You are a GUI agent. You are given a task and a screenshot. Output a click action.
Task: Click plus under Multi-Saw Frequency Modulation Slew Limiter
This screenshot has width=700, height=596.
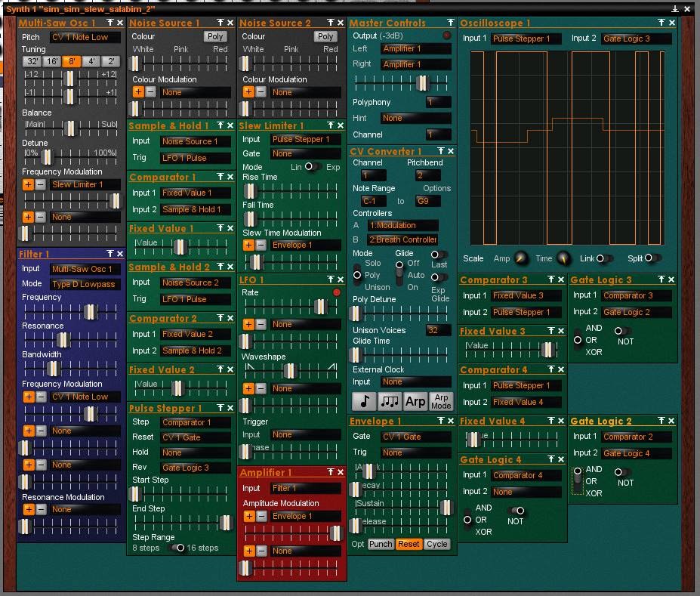point(28,184)
